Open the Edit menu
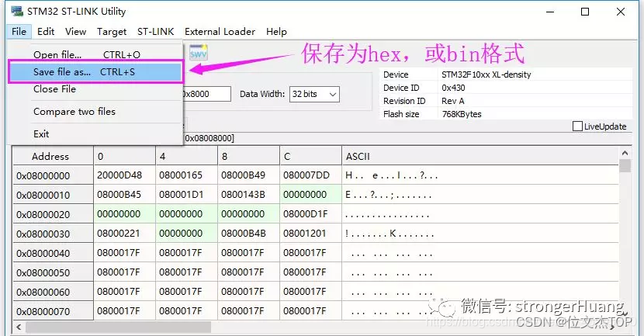 coord(46,32)
